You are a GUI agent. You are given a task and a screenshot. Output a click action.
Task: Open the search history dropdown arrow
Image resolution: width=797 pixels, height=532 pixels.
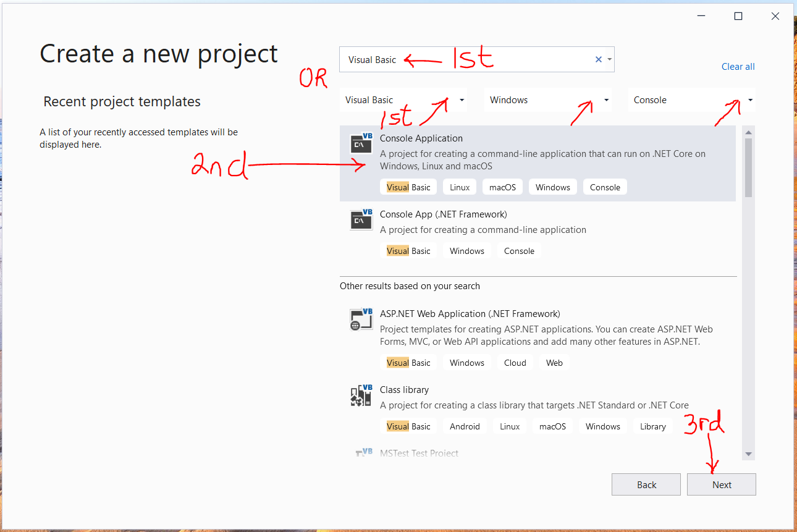[610, 59]
